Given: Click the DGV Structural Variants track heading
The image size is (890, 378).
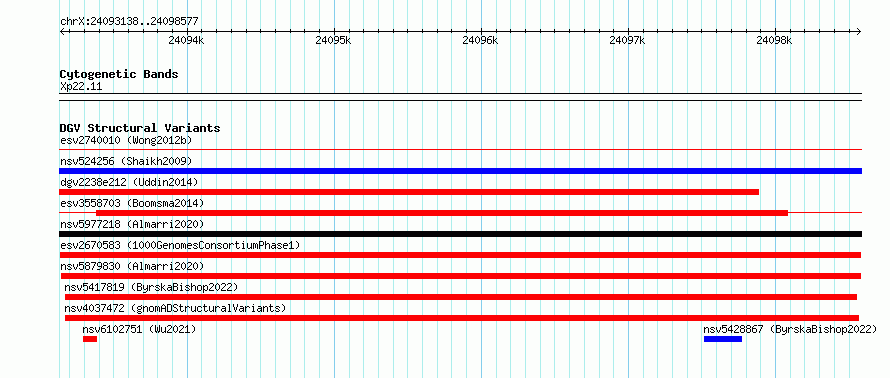Looking at the screenshot, I should coord(140,128).
